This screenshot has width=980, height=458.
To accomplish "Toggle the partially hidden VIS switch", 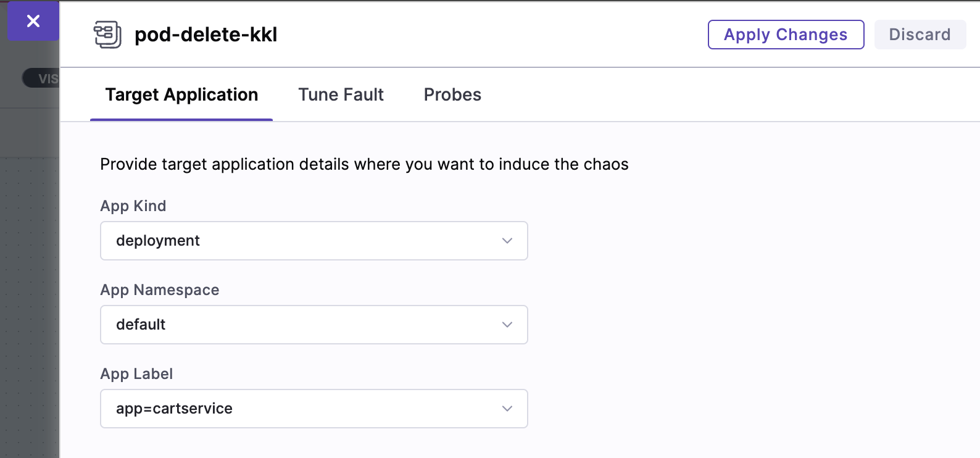I will [x=41, y=78].
